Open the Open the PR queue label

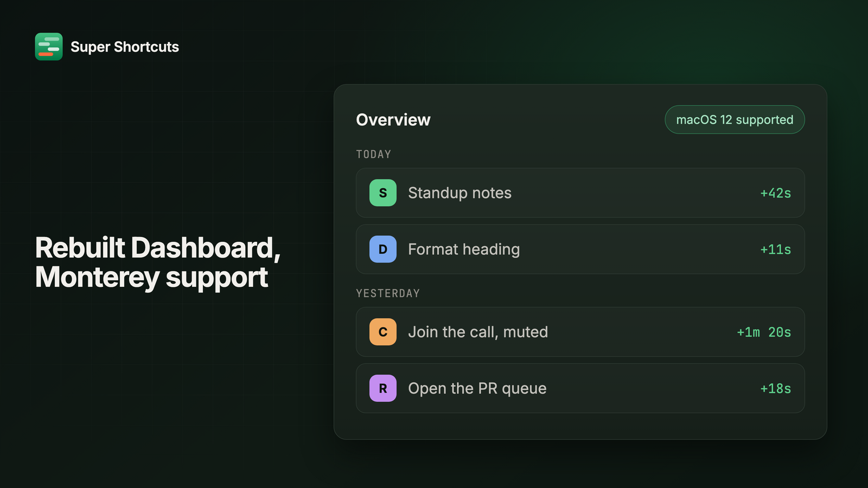pos(477,388)
